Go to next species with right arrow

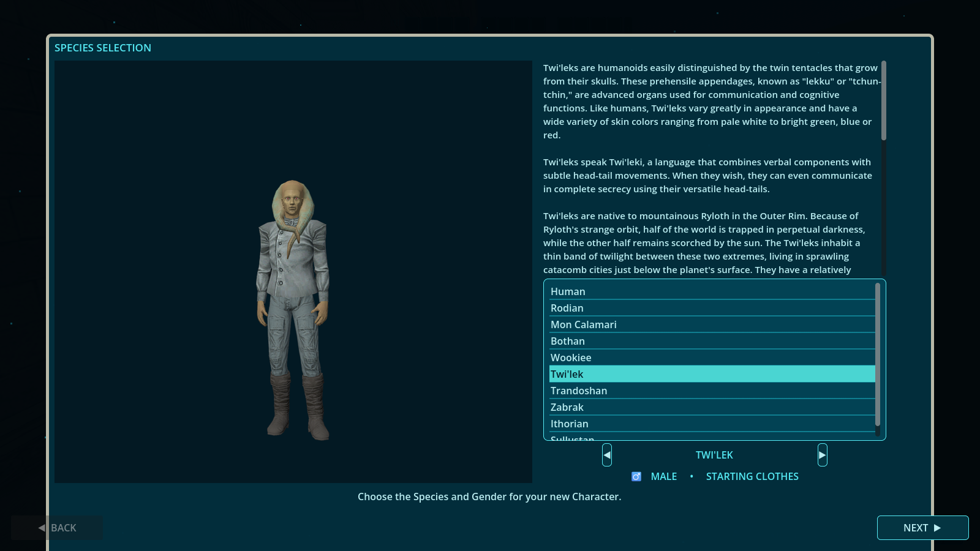[x=823, y=455]
